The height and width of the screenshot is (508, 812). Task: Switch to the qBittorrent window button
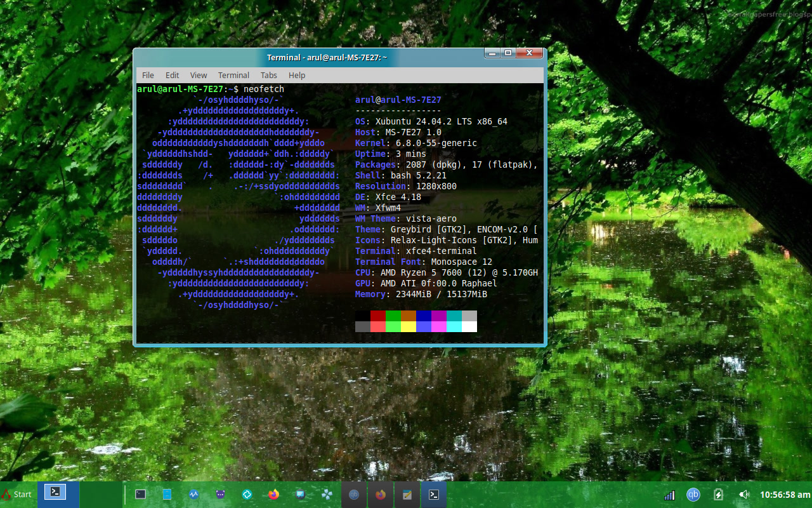[354, 495]
